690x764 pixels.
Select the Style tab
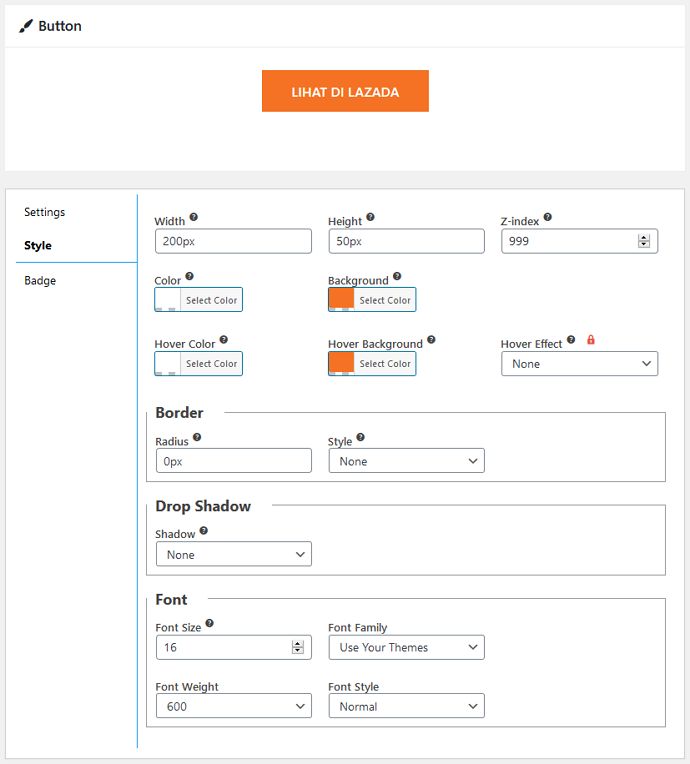(x=38, y=246)
